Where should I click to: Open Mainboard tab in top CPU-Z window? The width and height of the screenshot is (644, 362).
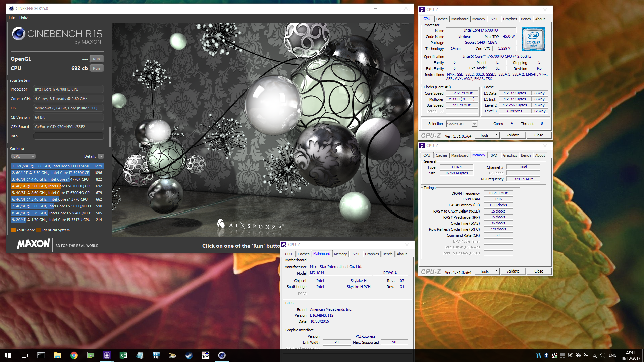coord(460,19)
